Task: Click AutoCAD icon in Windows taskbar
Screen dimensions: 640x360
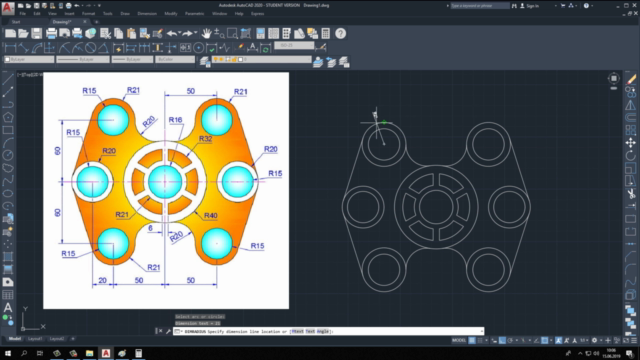Action: tap(106, 353)
